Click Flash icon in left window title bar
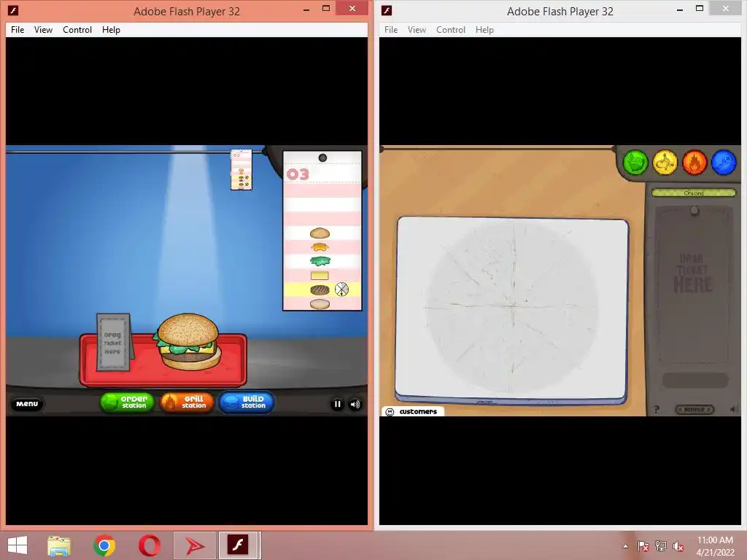The height and width of the screenshot is (560, 747). point(13,10)
